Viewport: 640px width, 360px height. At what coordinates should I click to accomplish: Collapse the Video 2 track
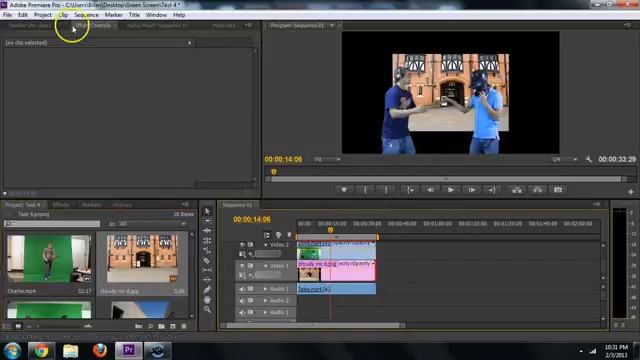click(266, 245)
